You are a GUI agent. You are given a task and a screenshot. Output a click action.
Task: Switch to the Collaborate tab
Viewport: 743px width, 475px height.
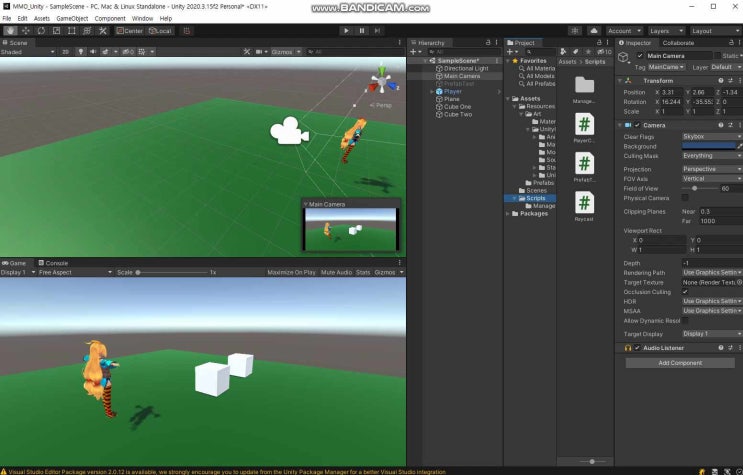pos(678,43)
